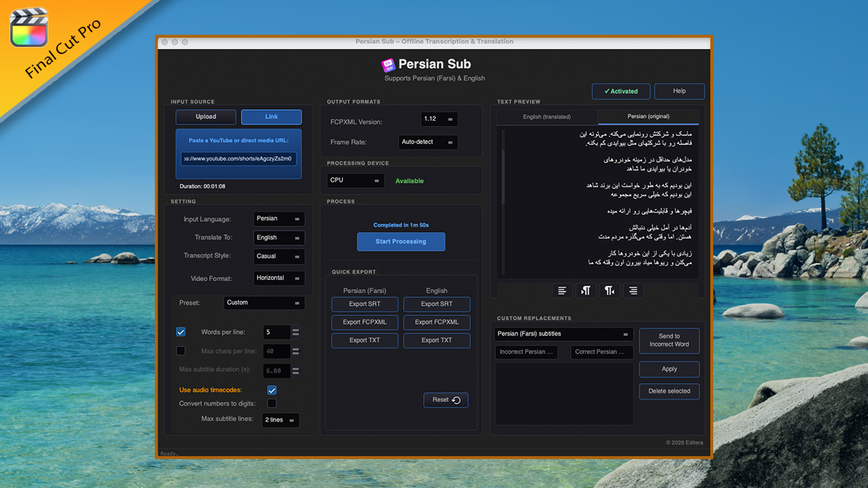Click the Max chars per line field
This screenshot has height=488, width=868.
276,351
